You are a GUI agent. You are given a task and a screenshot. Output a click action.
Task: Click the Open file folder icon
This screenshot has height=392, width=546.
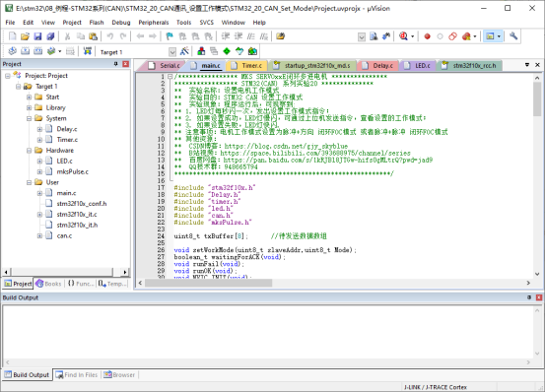click(x=25, y=36)
